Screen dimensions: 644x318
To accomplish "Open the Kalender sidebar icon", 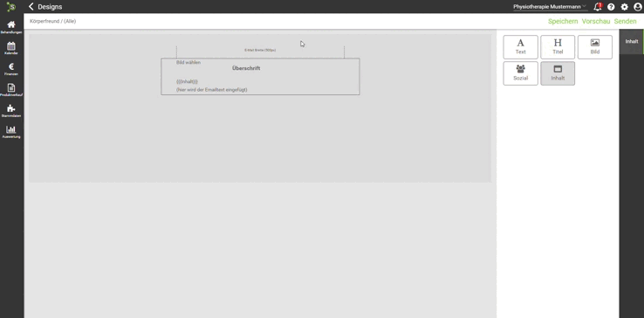I will [11, 45].
